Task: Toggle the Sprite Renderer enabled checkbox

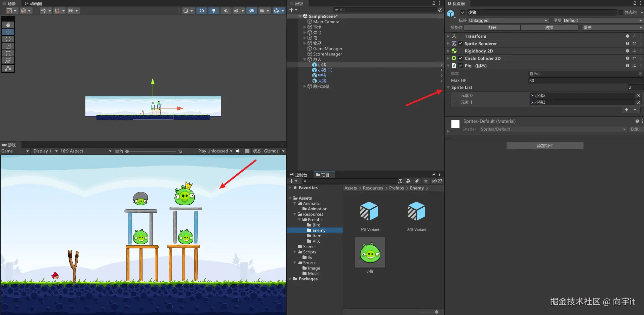Action: pos(460,43)
